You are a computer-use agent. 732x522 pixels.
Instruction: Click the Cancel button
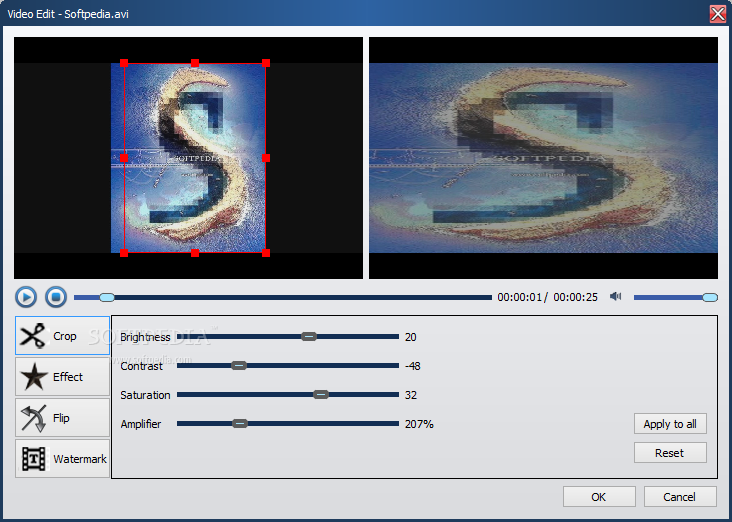coord(680,497)
